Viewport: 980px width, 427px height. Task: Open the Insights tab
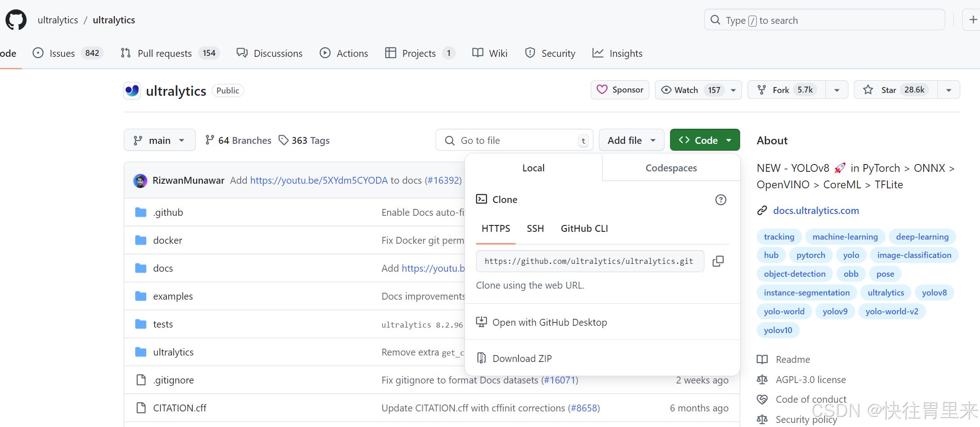617,53
